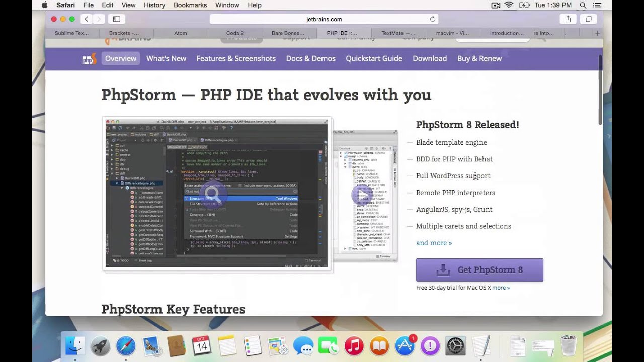Click the Get PhpStorm 8 button
This screenshot has width=644, height=362.
click(479, 270)
